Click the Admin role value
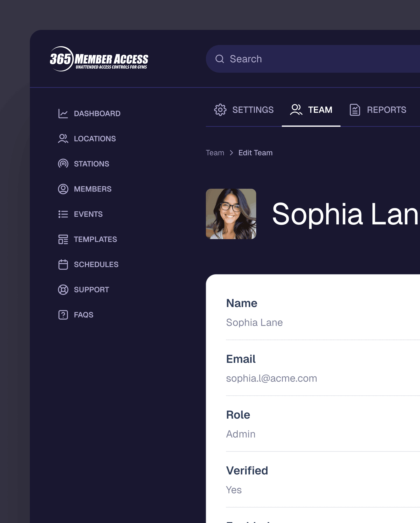This screenshot has width=420, height=523. (x=241, y=434)
